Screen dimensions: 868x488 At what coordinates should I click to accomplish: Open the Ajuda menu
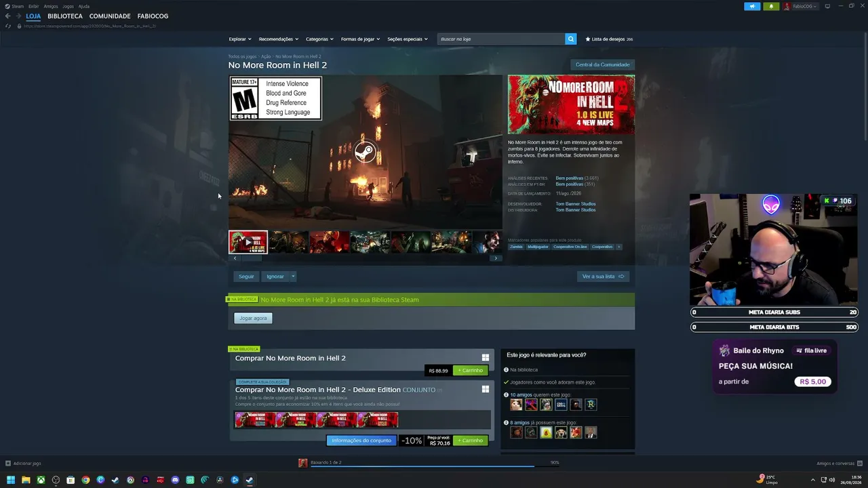pyautogui.click(x=84, y=6)
